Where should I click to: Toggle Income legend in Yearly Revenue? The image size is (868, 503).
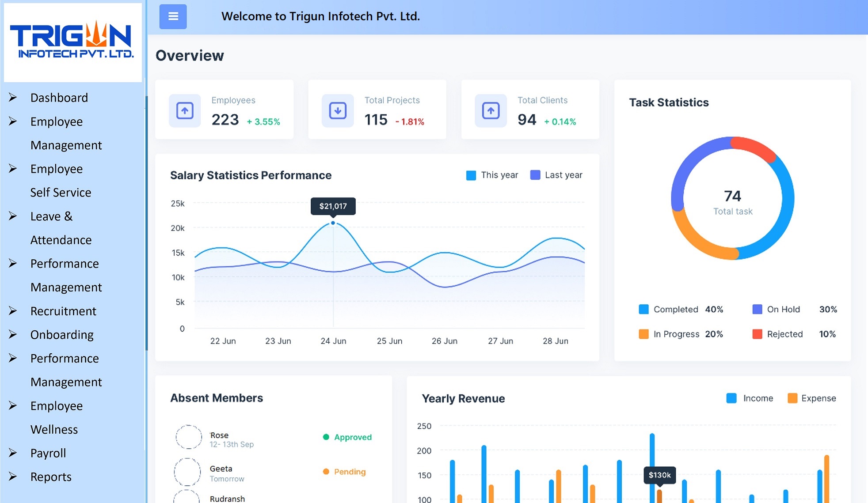pos(750,398)
